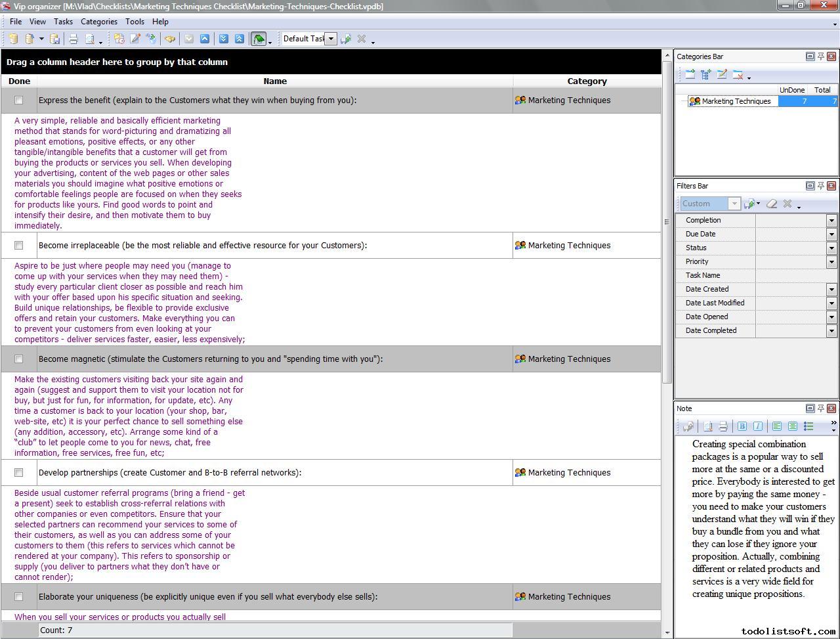Apply bullet list in Note panel
This screenshot has height=639, width=840.
[808, 426]
